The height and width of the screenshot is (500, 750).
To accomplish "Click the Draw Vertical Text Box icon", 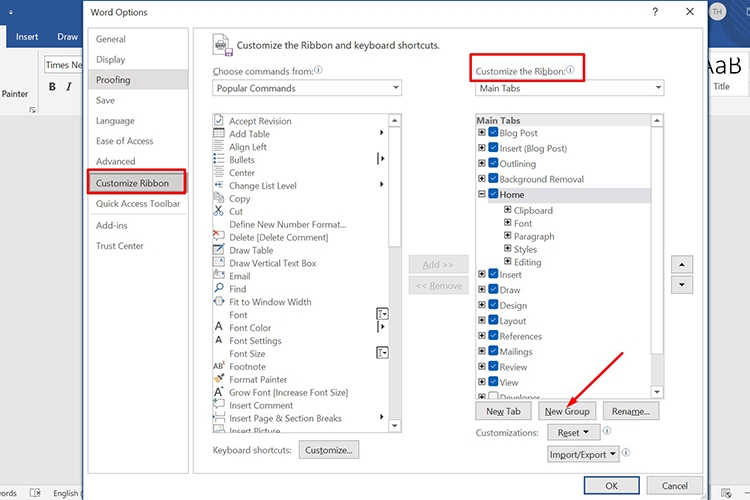I will pyautogui.click(x=219, y=262).
